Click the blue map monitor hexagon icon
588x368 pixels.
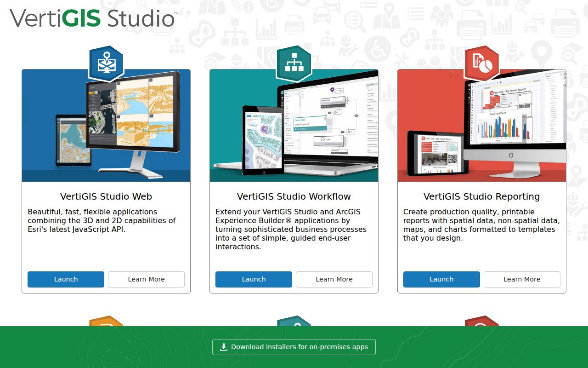(106, 63)
